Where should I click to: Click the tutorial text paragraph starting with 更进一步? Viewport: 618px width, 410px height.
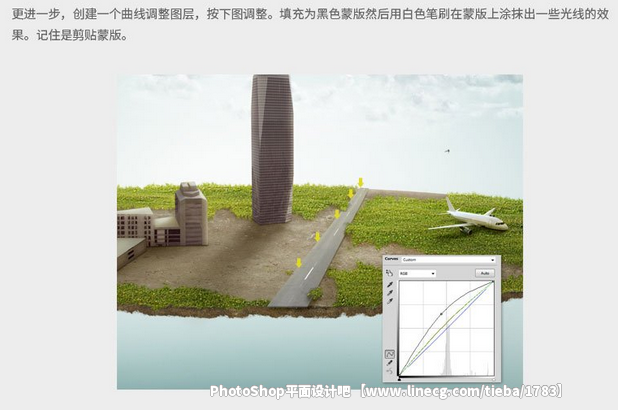click(x=310, y=24)
